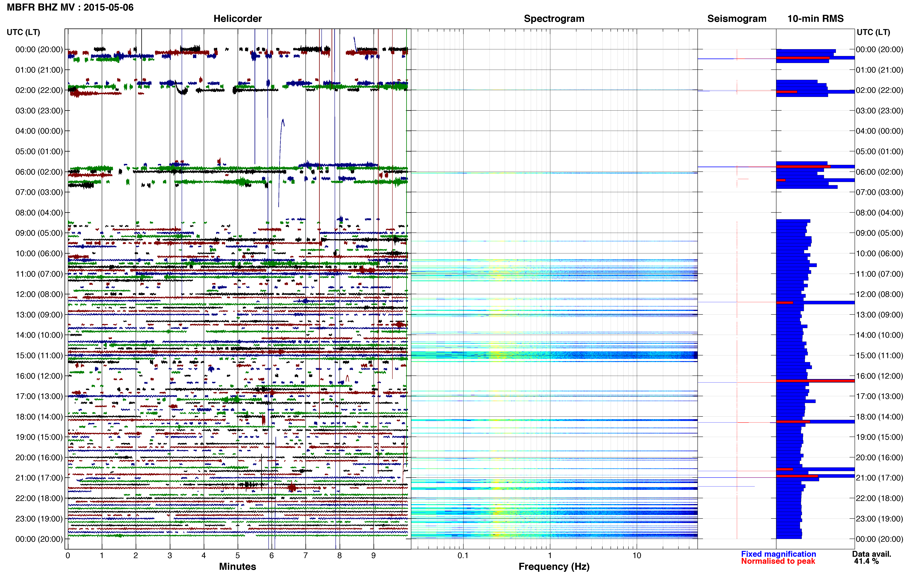Click left time label 02:00 (22:00)
Image resolution: width=924 pixels, height=578 pixels.
click(39, 90)
